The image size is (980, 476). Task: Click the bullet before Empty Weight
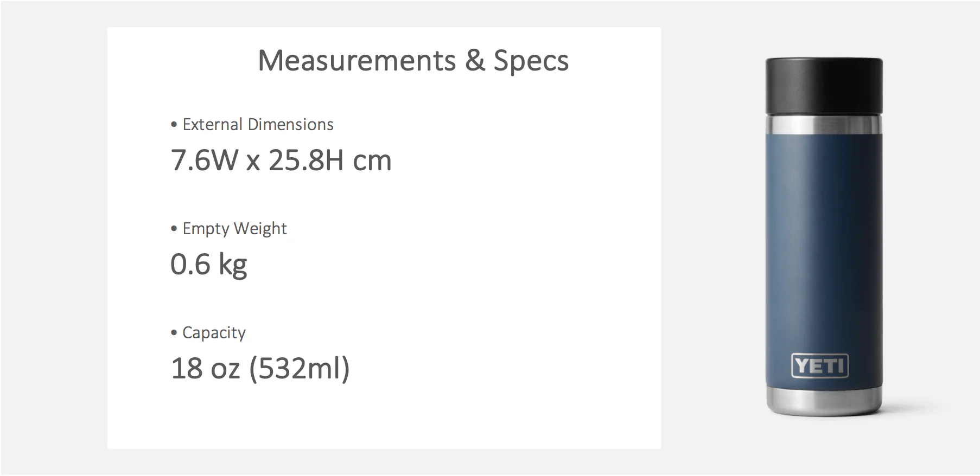[x=174, y=229]
